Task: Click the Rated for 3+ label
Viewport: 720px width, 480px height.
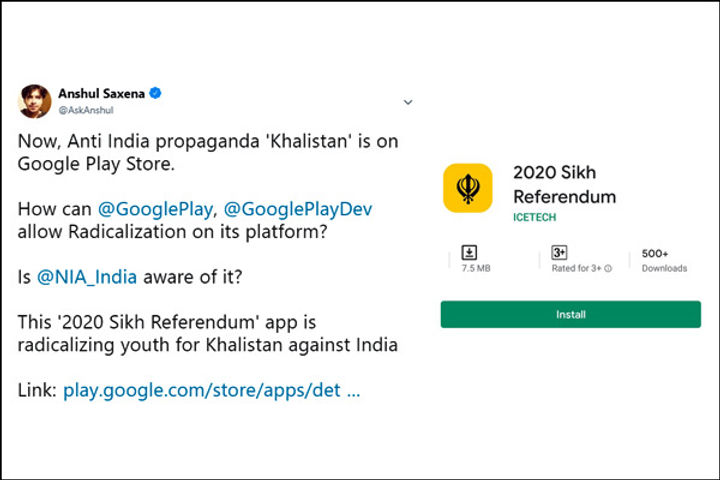Action: 578,269
